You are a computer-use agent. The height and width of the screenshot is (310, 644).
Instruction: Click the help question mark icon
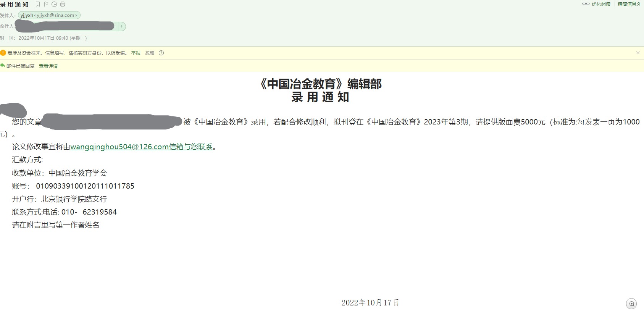tap(161, 53)
